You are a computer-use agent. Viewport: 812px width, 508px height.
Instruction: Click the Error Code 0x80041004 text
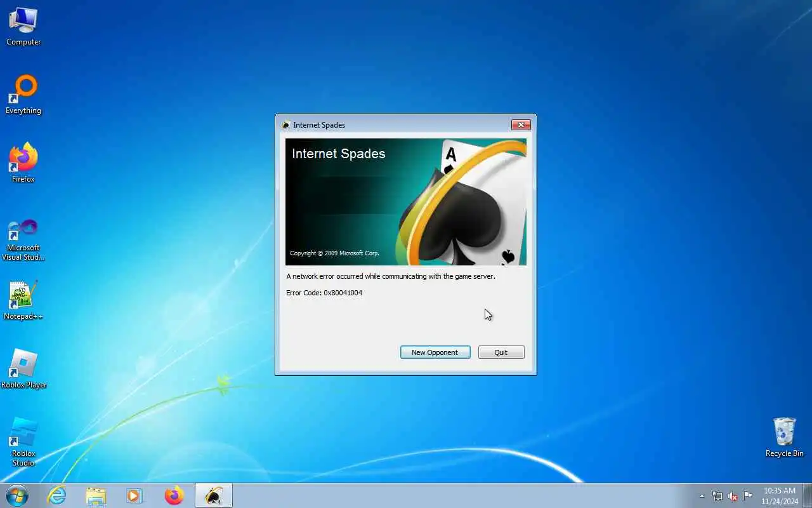324,293
